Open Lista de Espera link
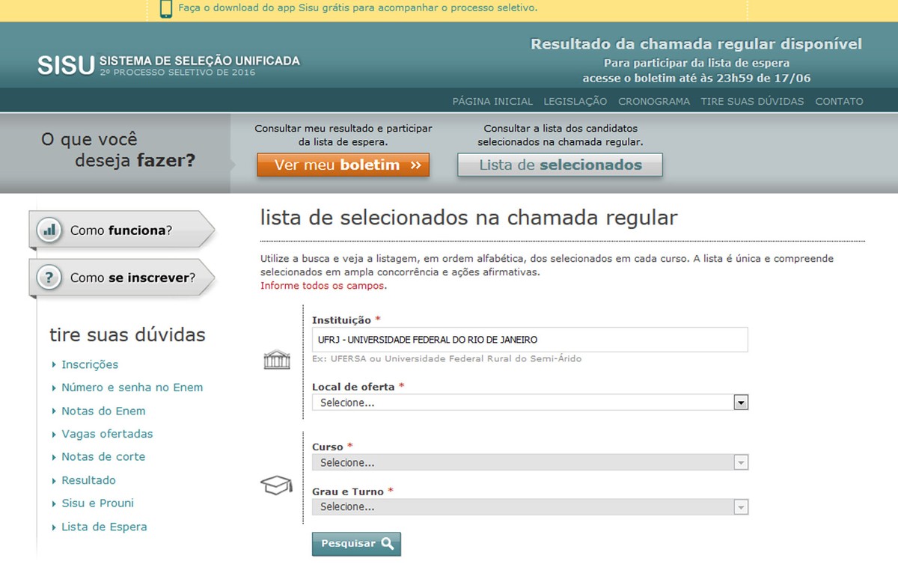The width and height of the screenshot is (898, 588). (x=104, y=527)
